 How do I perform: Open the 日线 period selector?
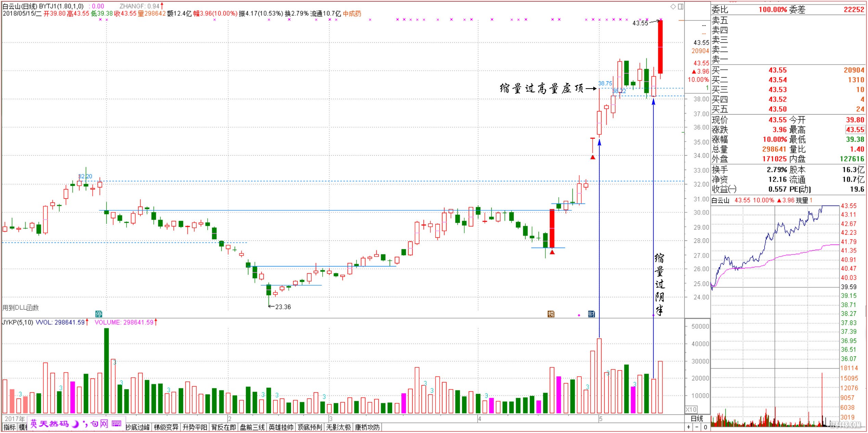coord(697,419)
